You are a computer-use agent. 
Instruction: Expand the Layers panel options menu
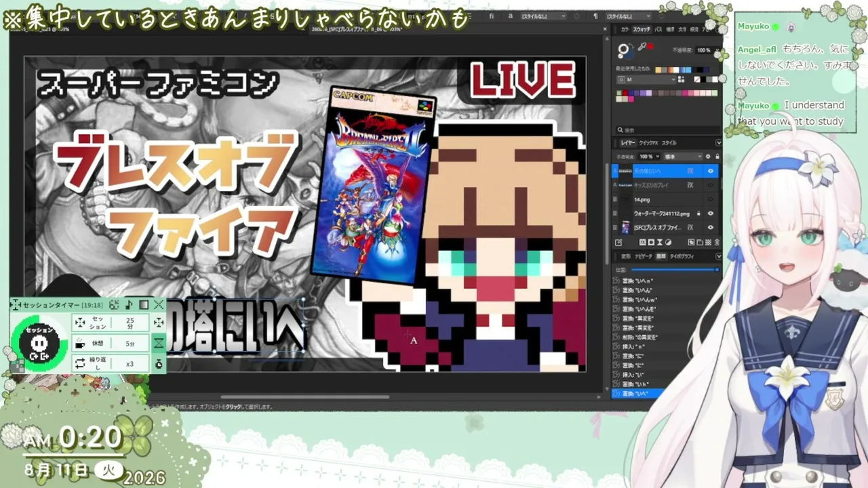[718, 143]
